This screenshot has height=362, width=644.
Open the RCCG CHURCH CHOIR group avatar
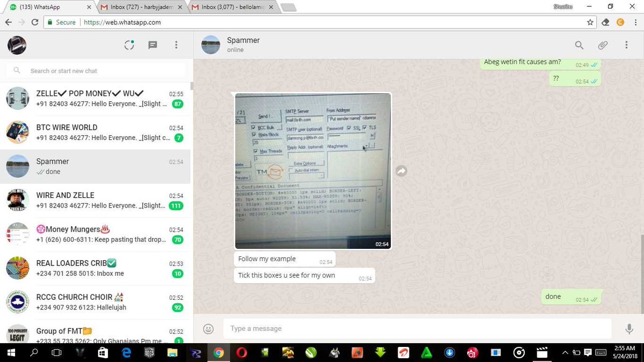pyautogui.click(x=17, y=302)
